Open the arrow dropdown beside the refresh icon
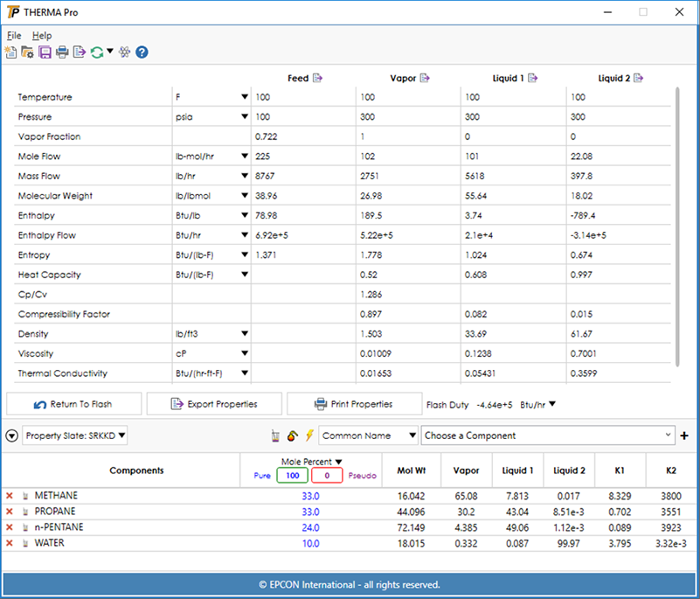The image size is (700, 599). 110,51
